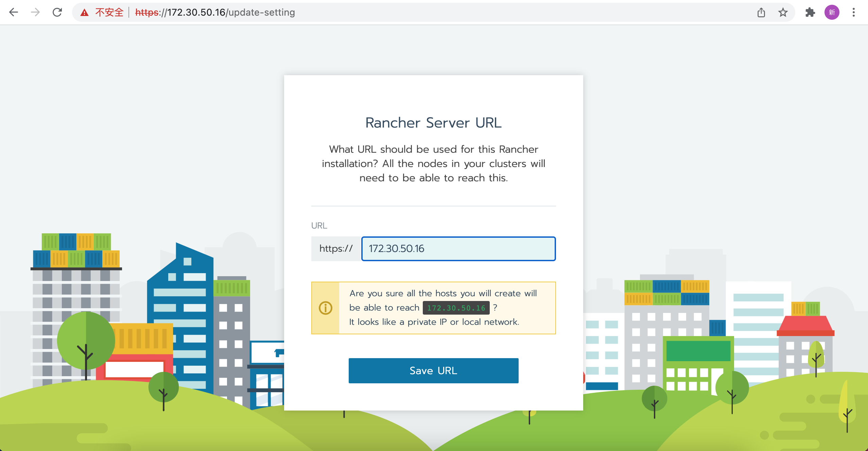
Task: Open the purple profile avatar
Action: (832, 13)
